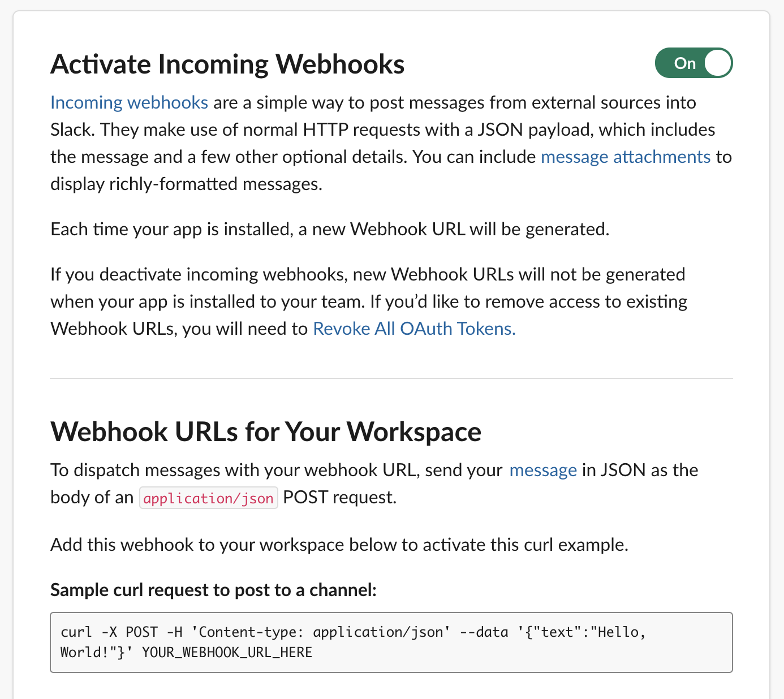Click the 'Sample curl request to post to a channel:' label
Image resolution: width=784 pixels, height=699 pixels.
tap(213, 590)
